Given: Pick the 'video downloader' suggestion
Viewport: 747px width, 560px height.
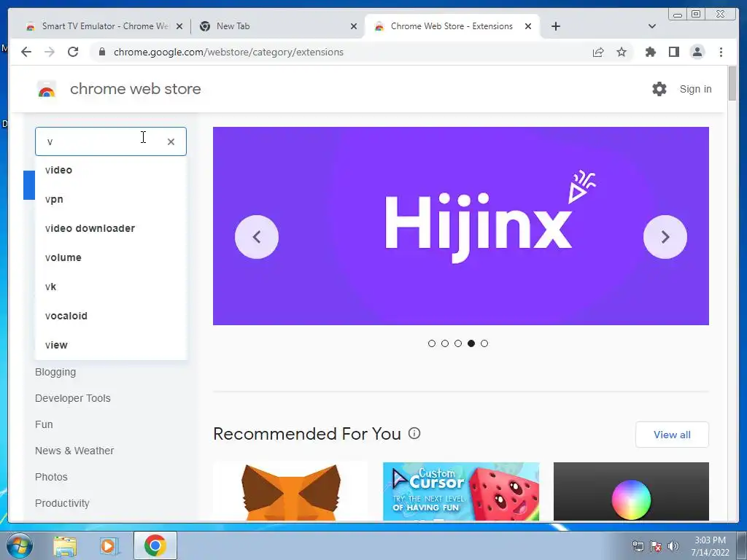Looking at the screenshot, I should click(x=111, y=228).
